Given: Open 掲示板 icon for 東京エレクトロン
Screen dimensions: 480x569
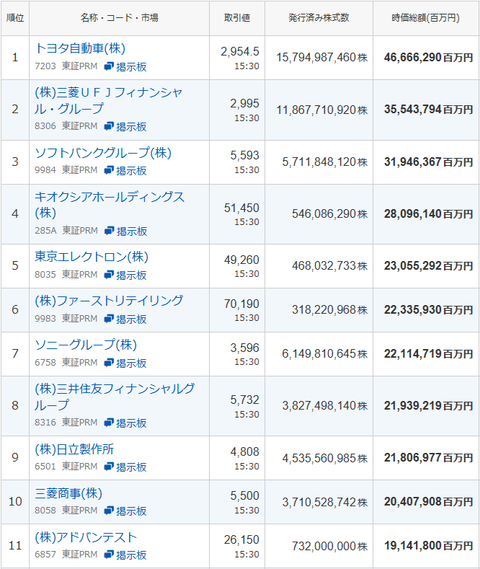Looking at the screenshot, I should tap(125, 275).
